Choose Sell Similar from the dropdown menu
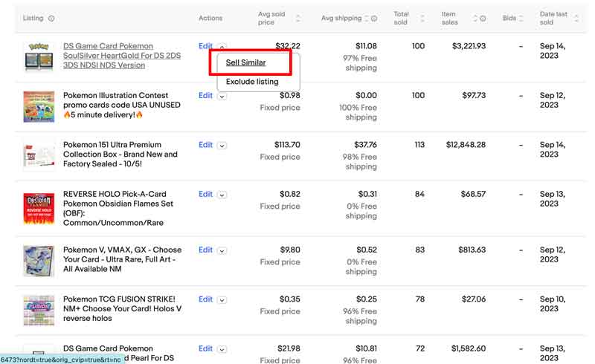 245,62
